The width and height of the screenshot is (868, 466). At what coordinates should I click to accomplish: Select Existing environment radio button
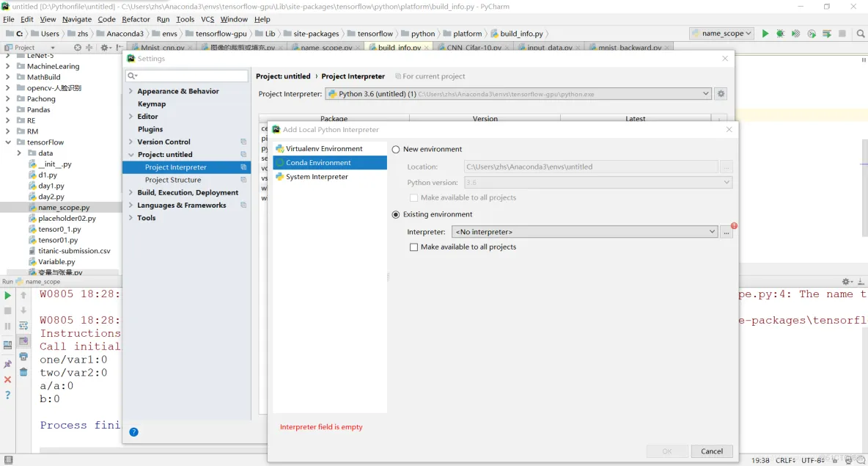click(396, 214)
